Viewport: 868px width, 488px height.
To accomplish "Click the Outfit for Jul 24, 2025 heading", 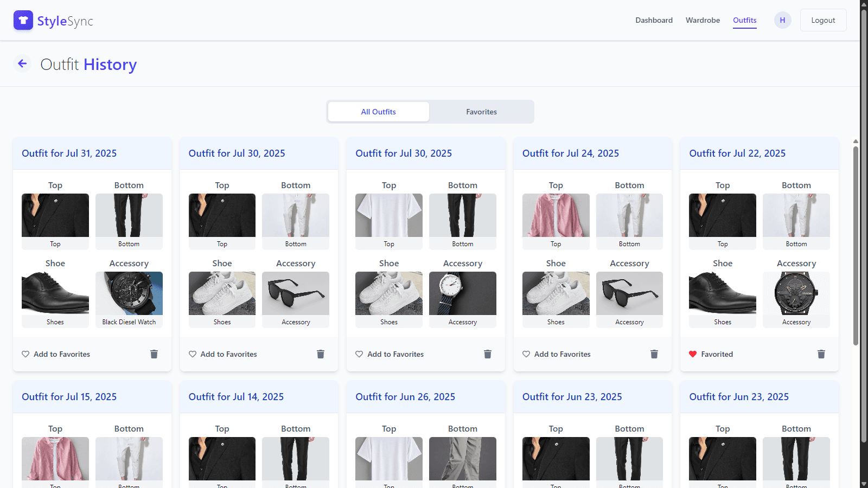I will (x=571, y=153).
